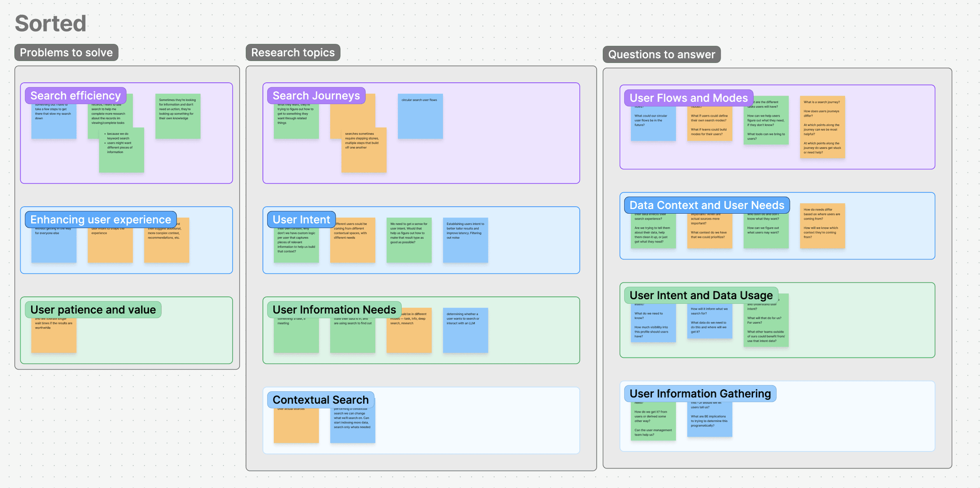Click the 'Search Journeys' group label
980x488 pixels.
click(316, 96)
